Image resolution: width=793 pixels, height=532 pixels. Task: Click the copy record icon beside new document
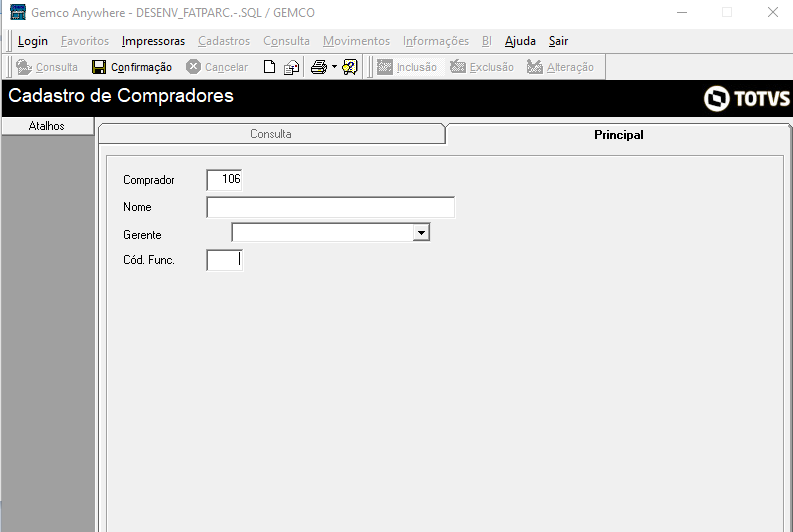point(291,67)
